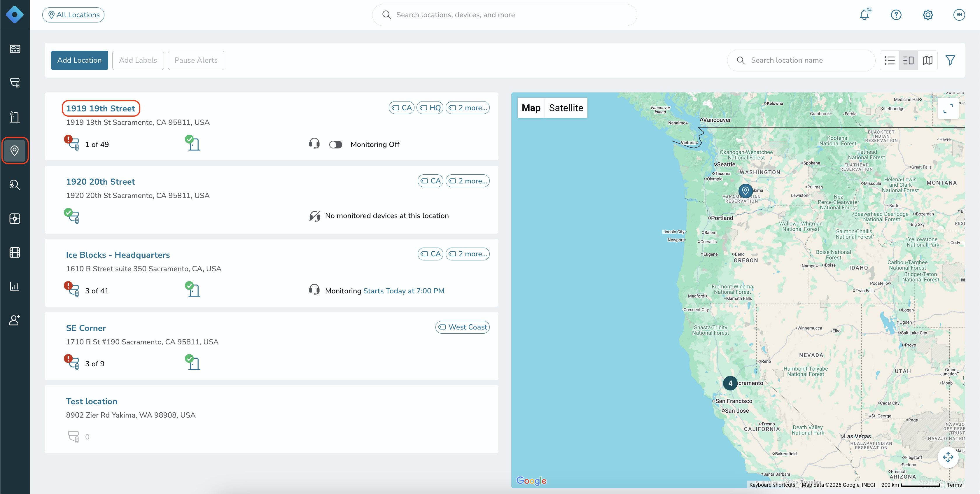The width and height of the screenshot is (980, 494).
Task: Focus the global search field
Action: [x=505, y=15]
